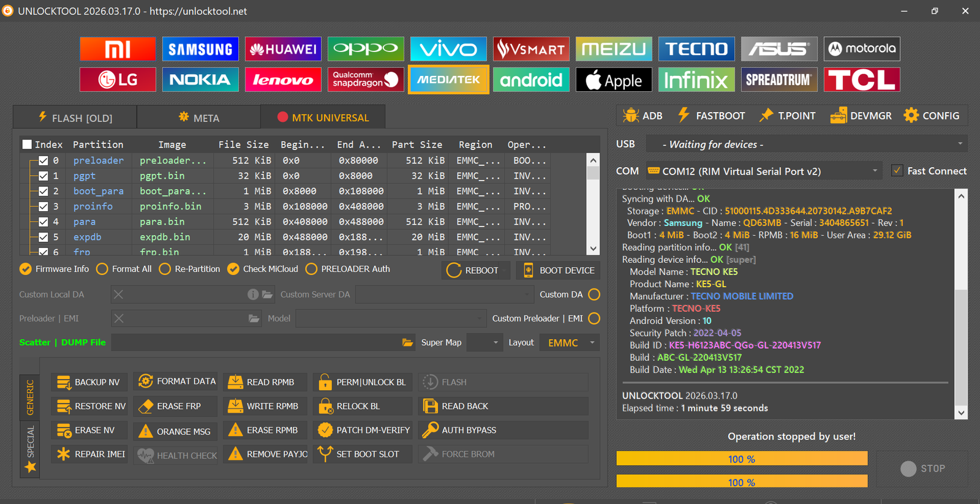Choose the Samsung brand tile

pos(200,49)
